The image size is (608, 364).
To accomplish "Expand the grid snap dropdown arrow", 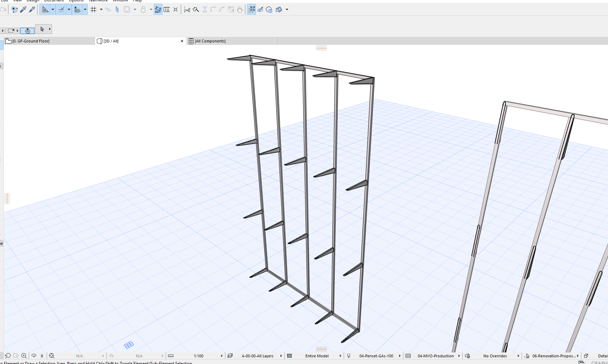I will tap(101, 9).
